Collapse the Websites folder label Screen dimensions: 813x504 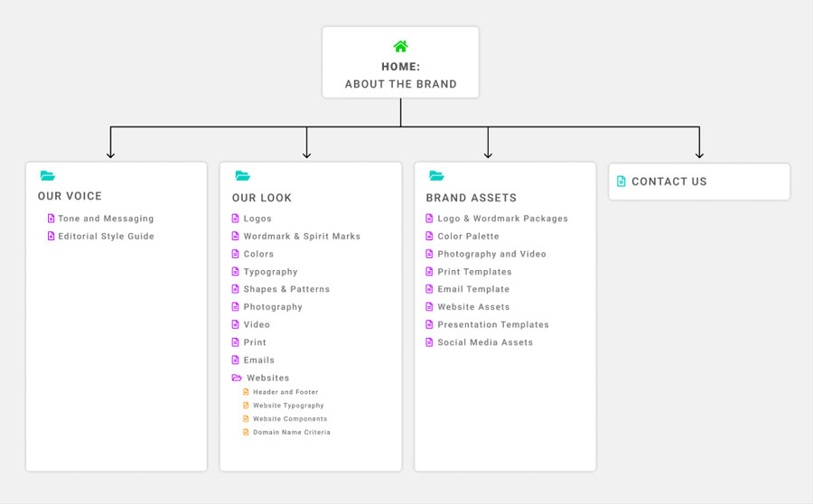coord(268,378)
